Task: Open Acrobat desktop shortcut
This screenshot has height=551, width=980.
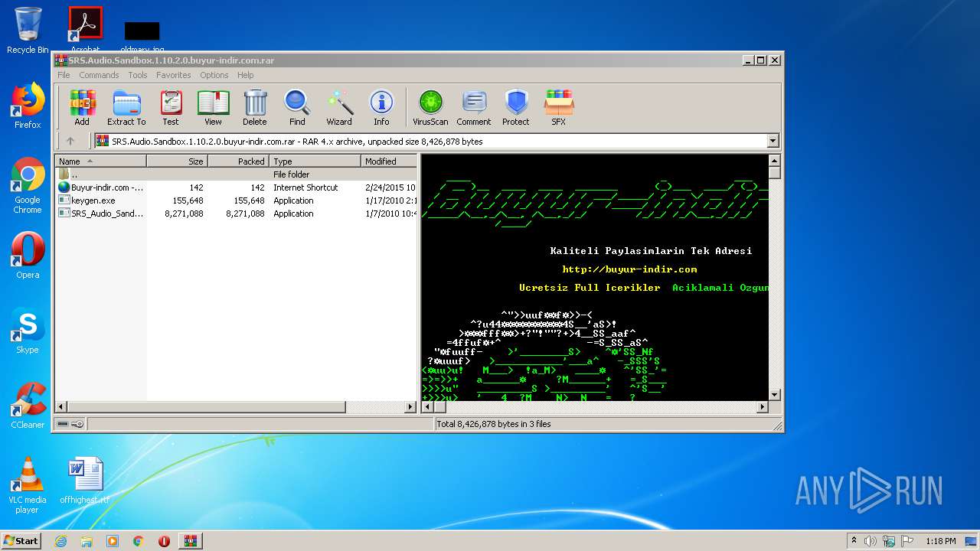Action: (x=85, y=29)
